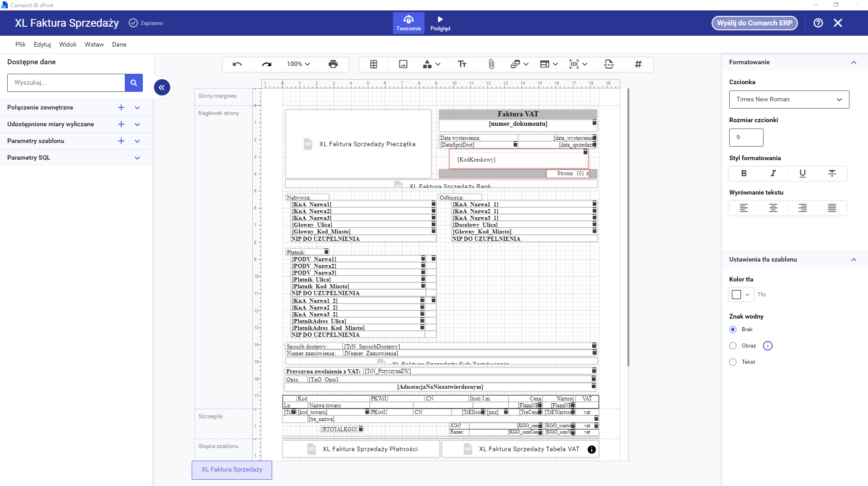Open Times New Roman font dropdown
Screen dimensions: 868x486
789,100
